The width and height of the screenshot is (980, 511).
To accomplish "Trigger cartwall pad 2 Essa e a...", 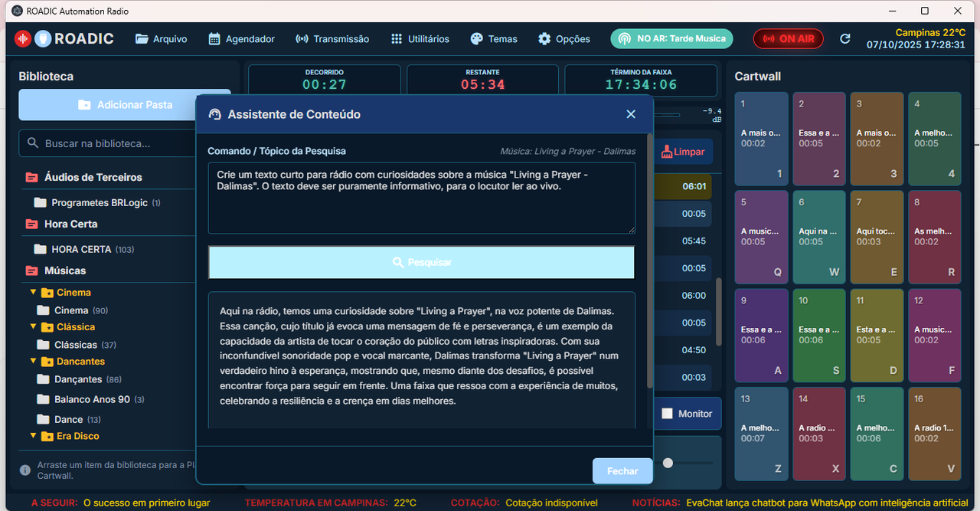I will point(819,138).
